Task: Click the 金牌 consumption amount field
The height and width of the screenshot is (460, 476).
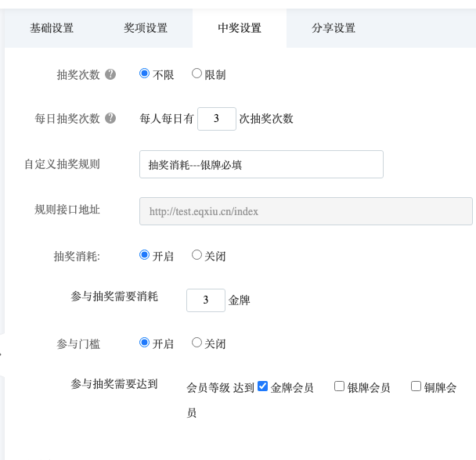Action: click(206, 300)
